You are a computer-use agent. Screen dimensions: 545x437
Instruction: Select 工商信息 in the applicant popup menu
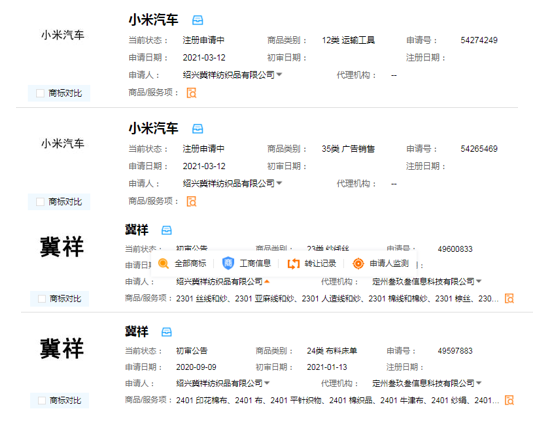pos(255,264)
